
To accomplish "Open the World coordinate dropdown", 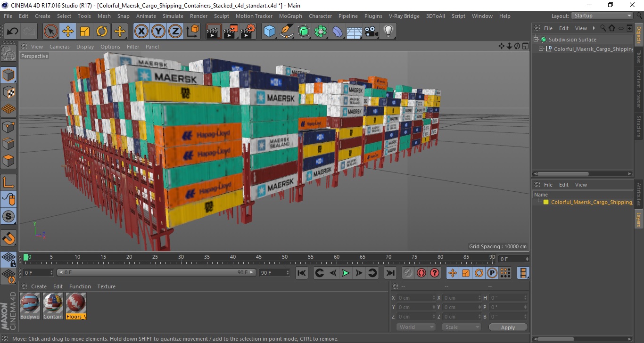I will [x=416, y=327].
